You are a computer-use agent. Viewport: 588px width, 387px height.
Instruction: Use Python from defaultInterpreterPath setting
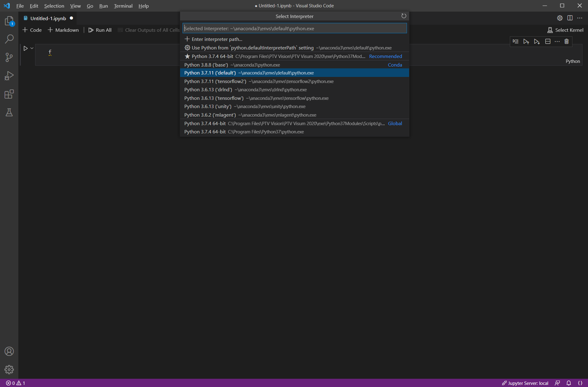(295, 48)
